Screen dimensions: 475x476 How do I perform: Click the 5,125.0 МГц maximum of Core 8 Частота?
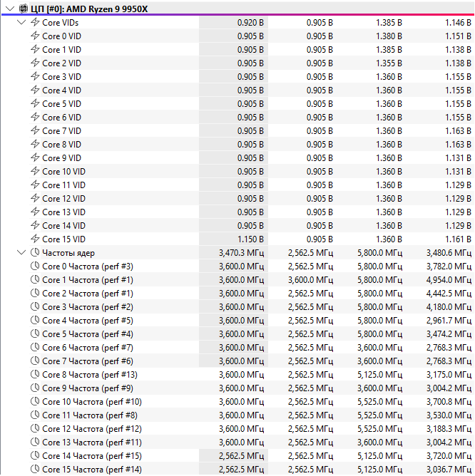[379, 375]
